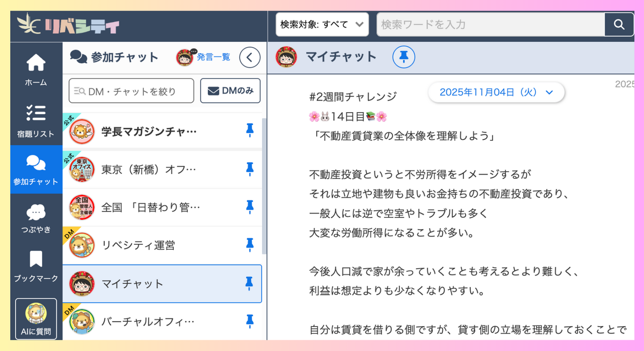Click the search magnifier icon
644x351 pixels.
pos(619,24)
